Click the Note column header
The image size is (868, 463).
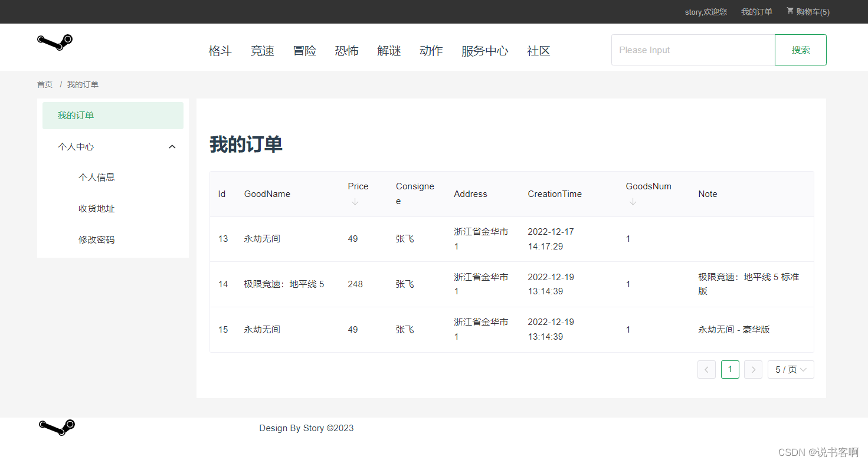(707, 194)
